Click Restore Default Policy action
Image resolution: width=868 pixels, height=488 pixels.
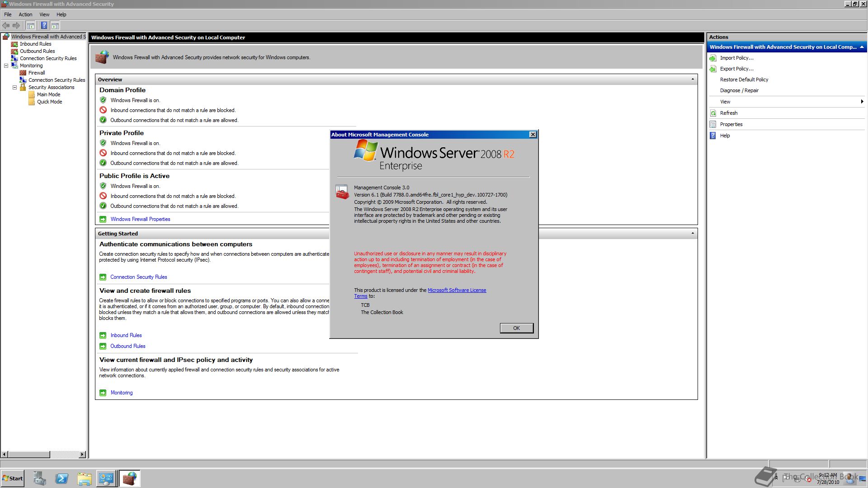[x=744, y=80]
